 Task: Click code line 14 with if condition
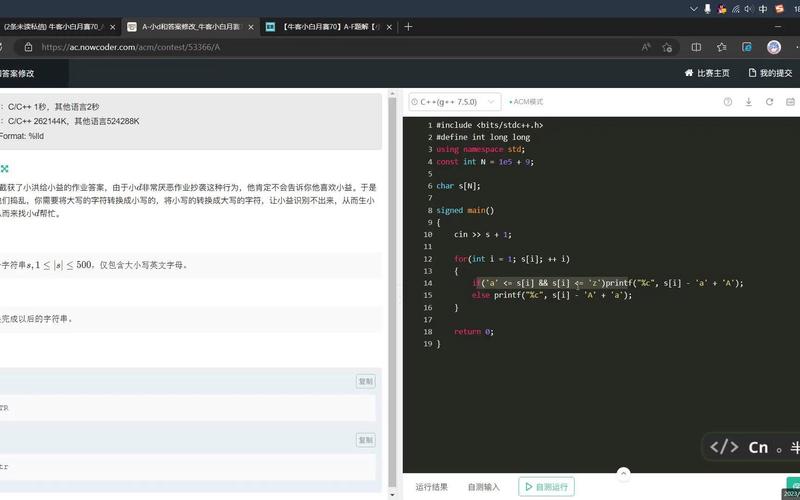point(608,283)
